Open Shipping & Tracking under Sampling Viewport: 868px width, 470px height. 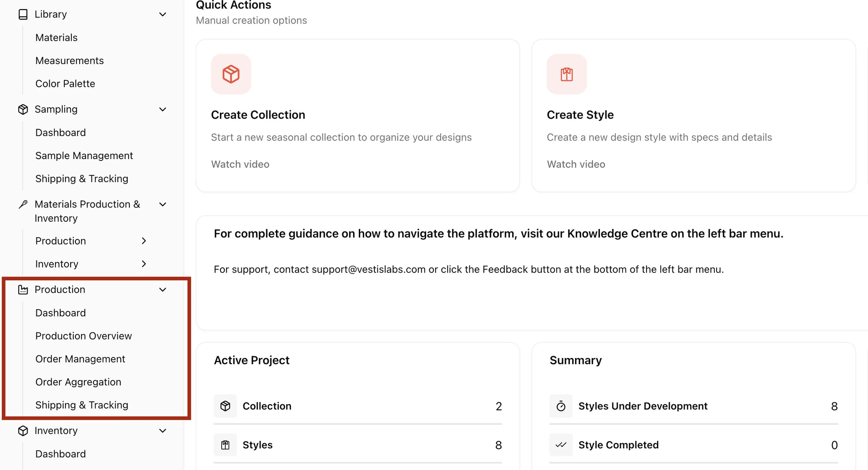(x=82, y=179)
